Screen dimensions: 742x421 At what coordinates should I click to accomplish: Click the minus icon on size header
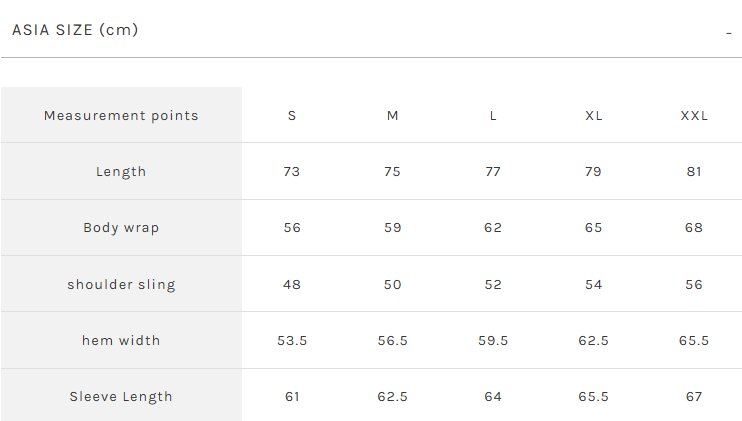(729, 33)
